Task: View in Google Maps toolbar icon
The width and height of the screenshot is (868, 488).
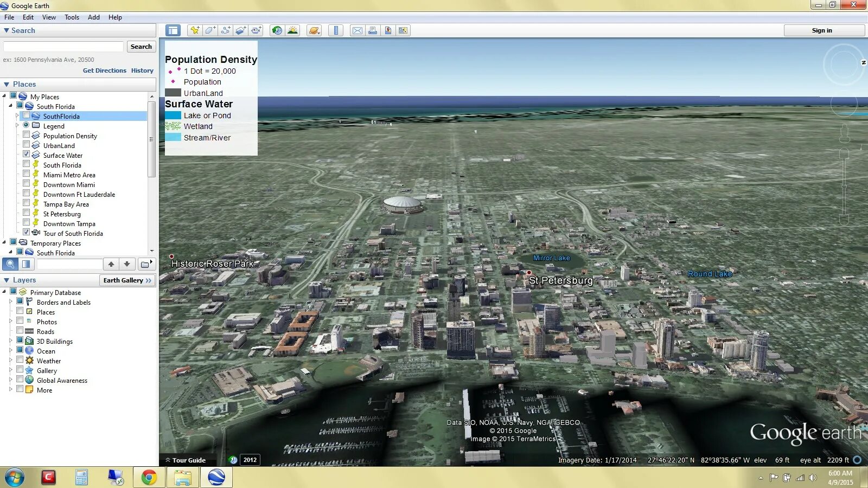Action: (x=403, y=30)
